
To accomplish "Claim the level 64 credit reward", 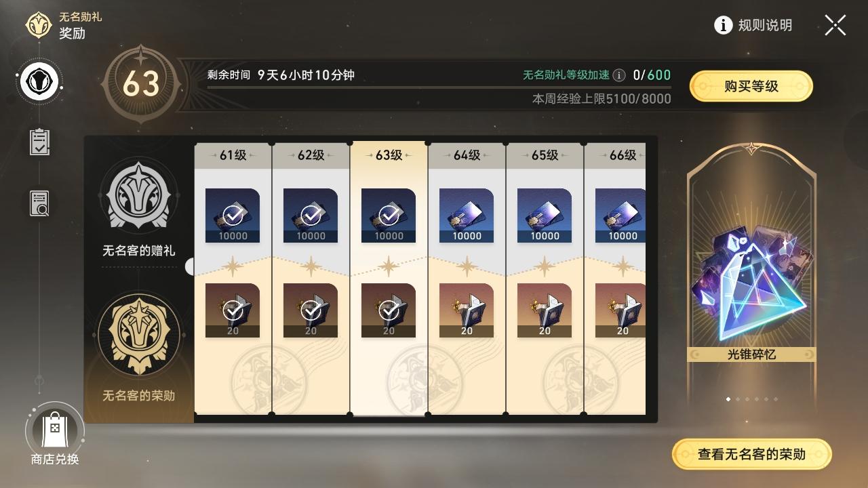I will click(x=467, y=216).
